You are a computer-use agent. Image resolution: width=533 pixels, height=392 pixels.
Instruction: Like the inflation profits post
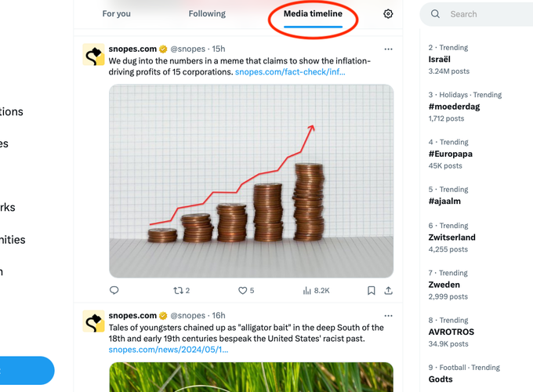246,290
